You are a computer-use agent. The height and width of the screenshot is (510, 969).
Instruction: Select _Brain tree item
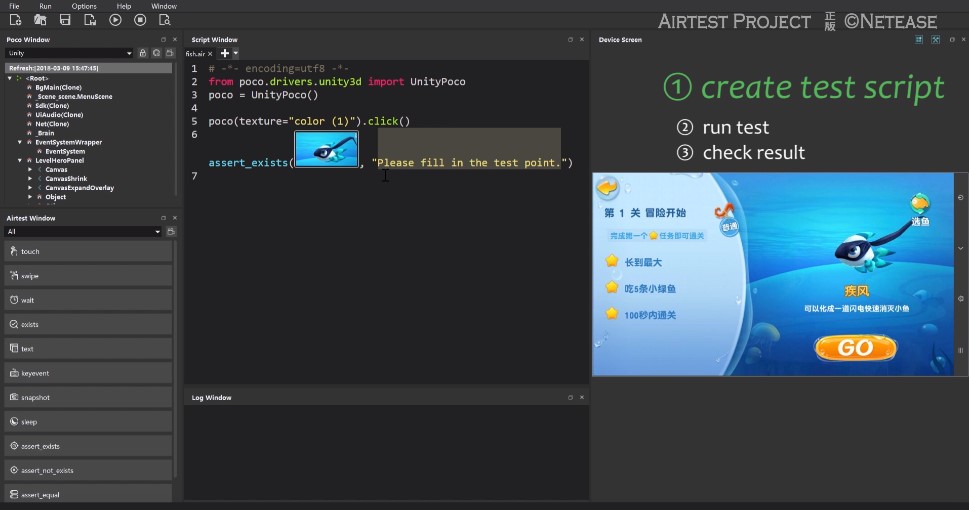pyautogui.click(x=44, y=133)
